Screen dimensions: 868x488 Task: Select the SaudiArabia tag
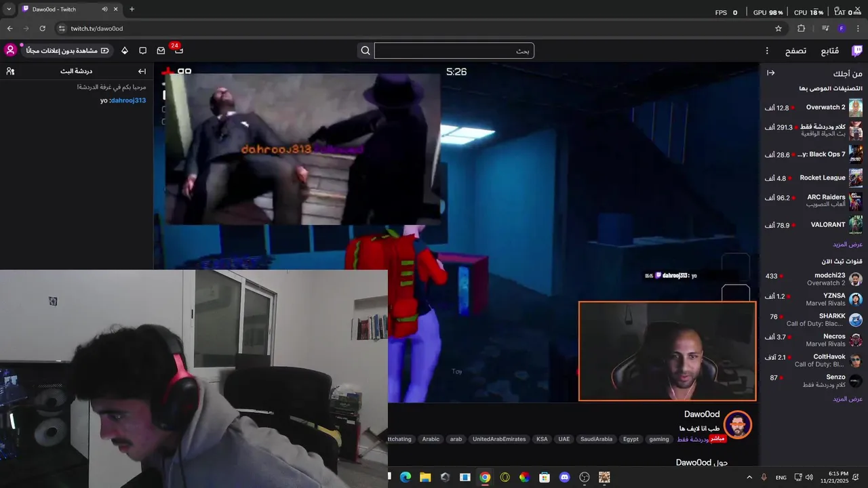coord(596,439)
